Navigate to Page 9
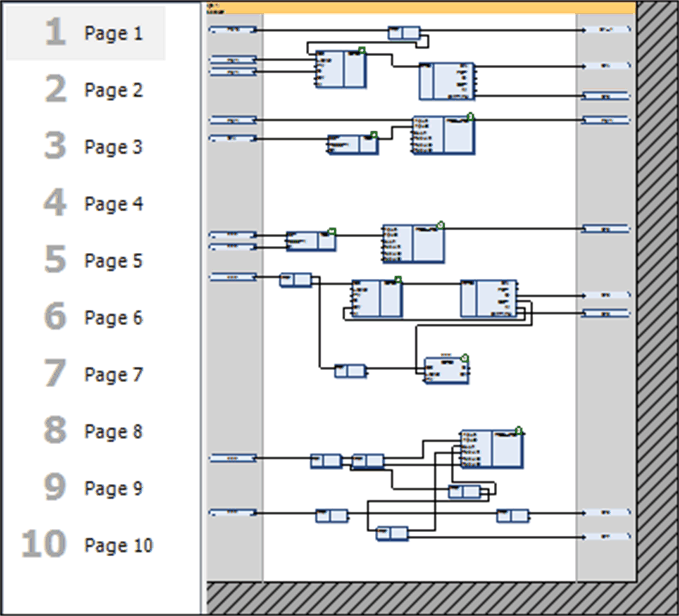The image size is (679, 616). [113, 489]
